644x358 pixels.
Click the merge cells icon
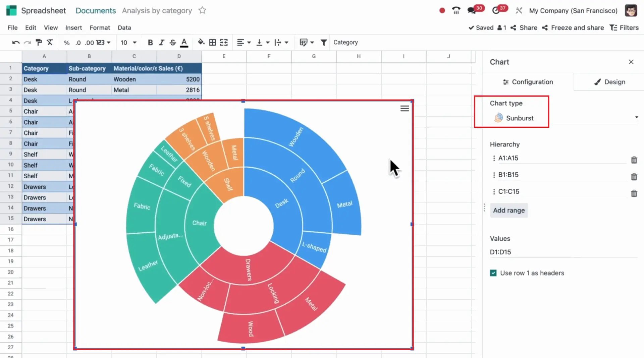point(224,43)
